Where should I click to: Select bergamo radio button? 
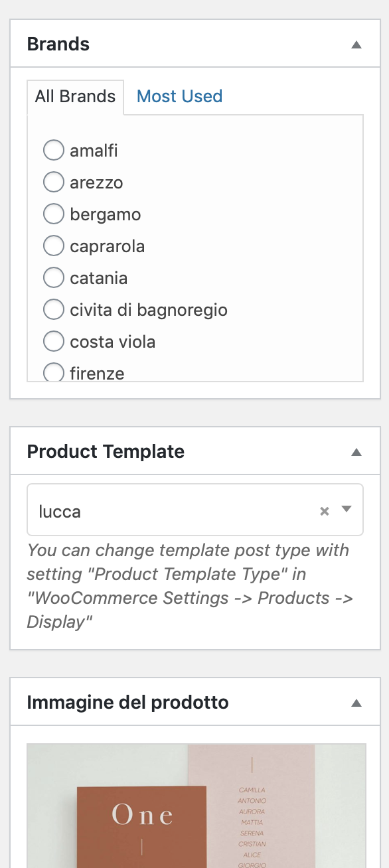tap(54, 214)
